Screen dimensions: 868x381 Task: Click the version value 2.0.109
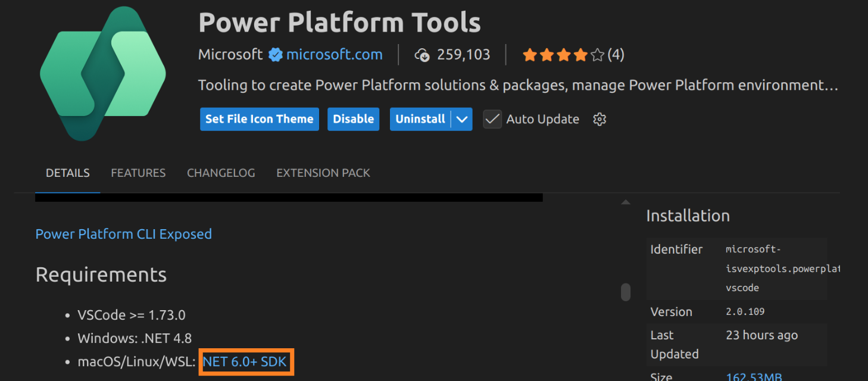[x=745, y=312]
